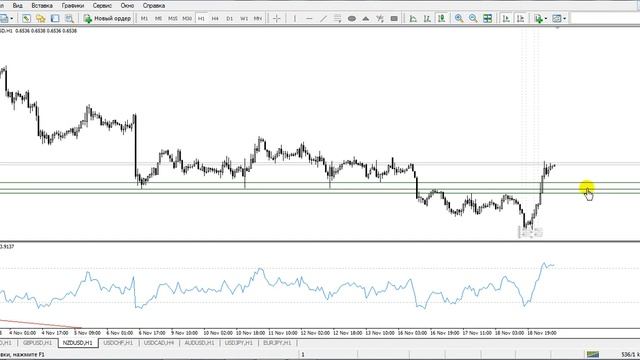Open the Вставка menu
This screenshot has height=360, width=640.
tap(42, 6)
